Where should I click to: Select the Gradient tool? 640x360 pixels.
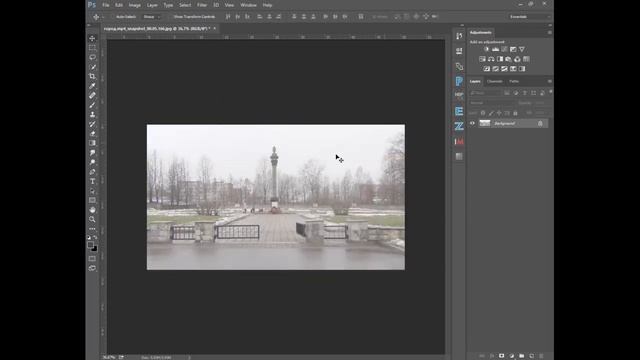92,143
